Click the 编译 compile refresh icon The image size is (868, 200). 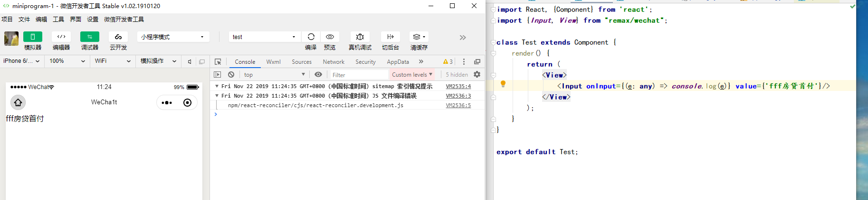[x=311, y=37]
